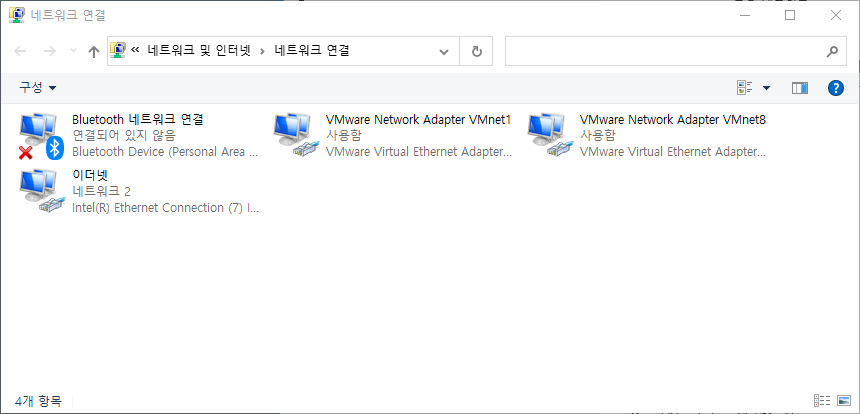Click the window title bar network icon
Screen dimensions: 860x414
[x=16, y=15]
